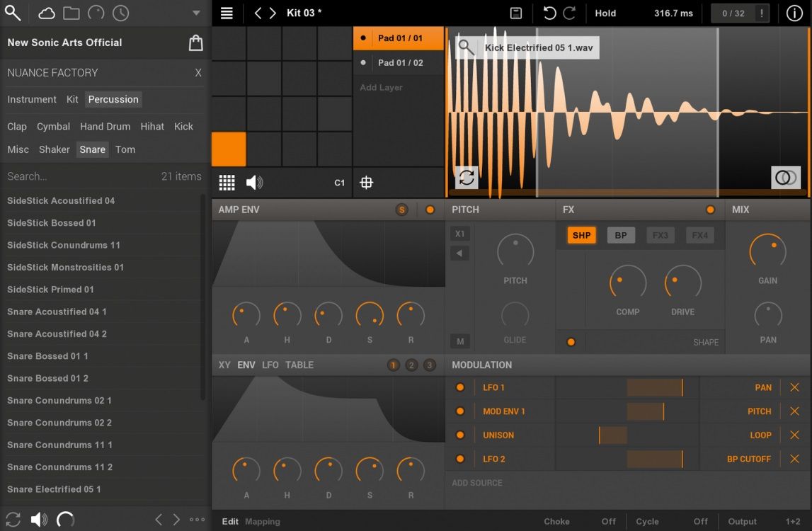
Task: Select the orange active drum pad
Action: (x=229, y=149)
